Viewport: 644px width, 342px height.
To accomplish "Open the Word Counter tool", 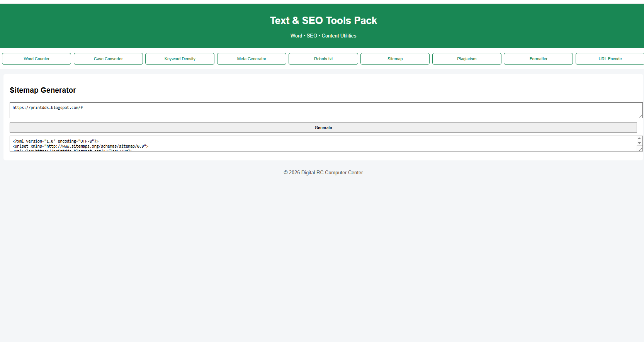I will [36, 59].
